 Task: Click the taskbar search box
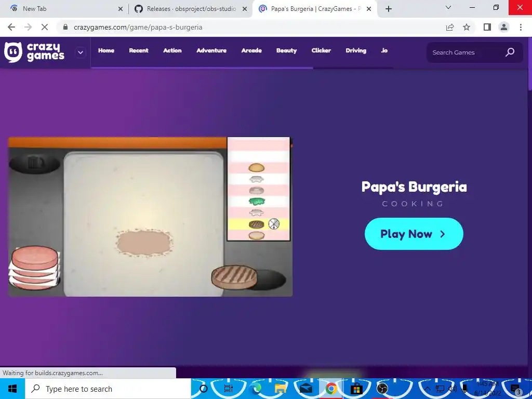tap(108, 389)
